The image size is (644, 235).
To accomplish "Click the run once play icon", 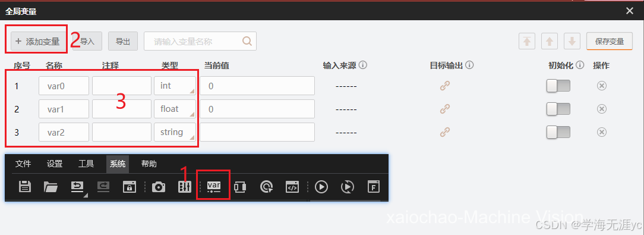I will click(x=321, y=187).
